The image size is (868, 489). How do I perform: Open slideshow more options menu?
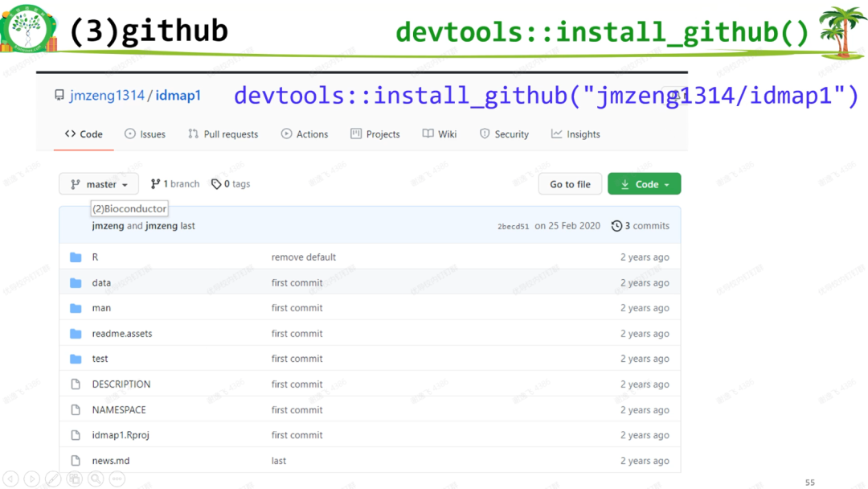tap(117, 479)
